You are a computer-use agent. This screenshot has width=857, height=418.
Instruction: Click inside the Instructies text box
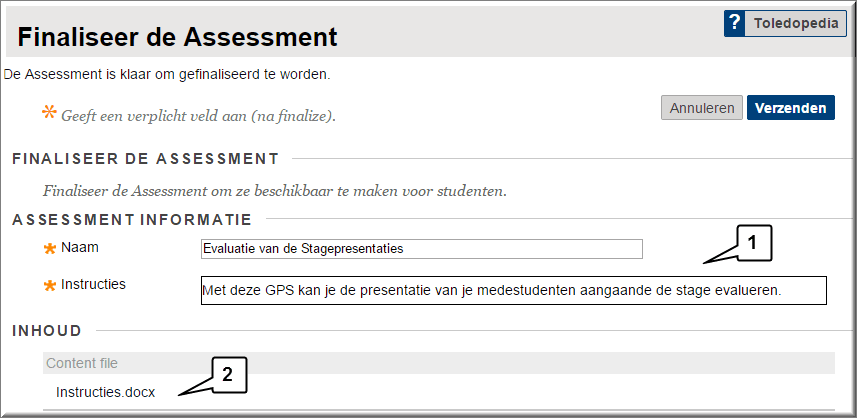[x=514, y=290]
